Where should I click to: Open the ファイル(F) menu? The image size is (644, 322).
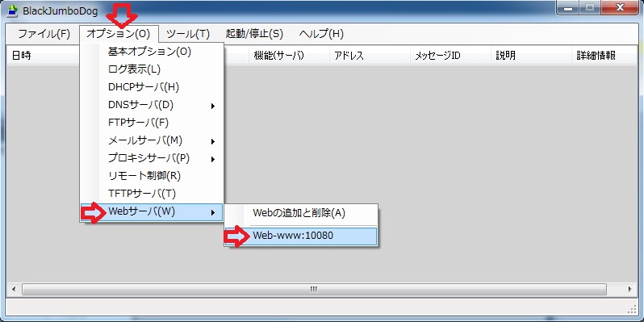point(44,34)
